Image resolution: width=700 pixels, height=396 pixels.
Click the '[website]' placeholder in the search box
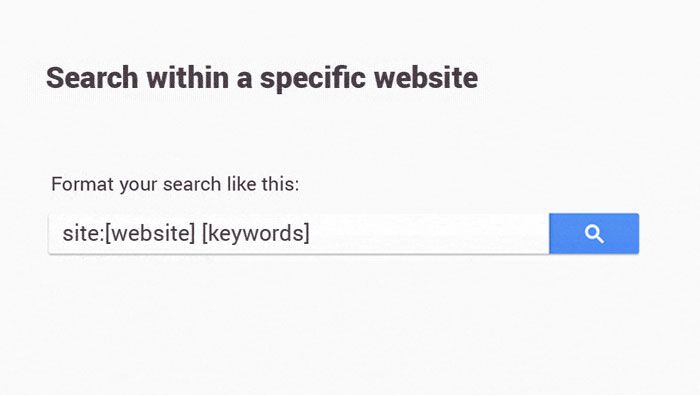[150, 233]
